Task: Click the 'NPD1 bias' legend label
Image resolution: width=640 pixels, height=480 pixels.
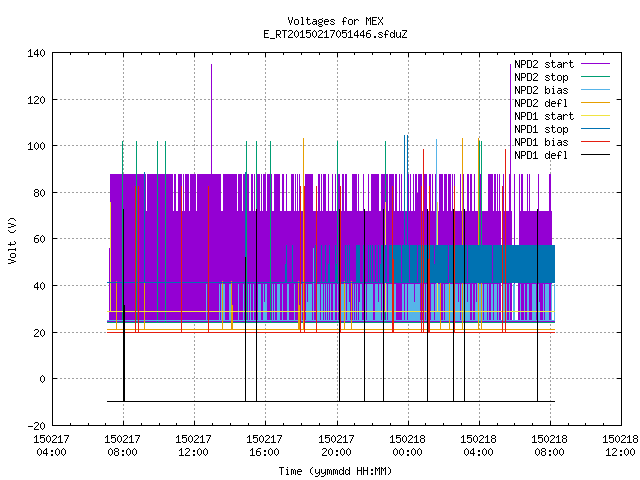Action: (x=541, y=142)
